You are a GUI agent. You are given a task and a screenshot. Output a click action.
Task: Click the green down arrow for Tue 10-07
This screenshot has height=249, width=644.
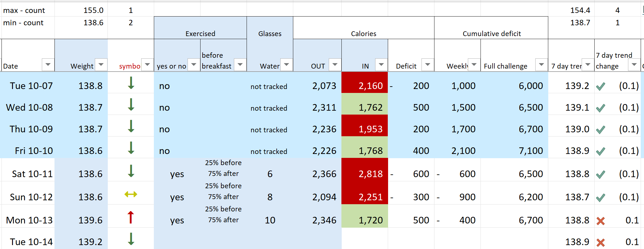[131, 83]
